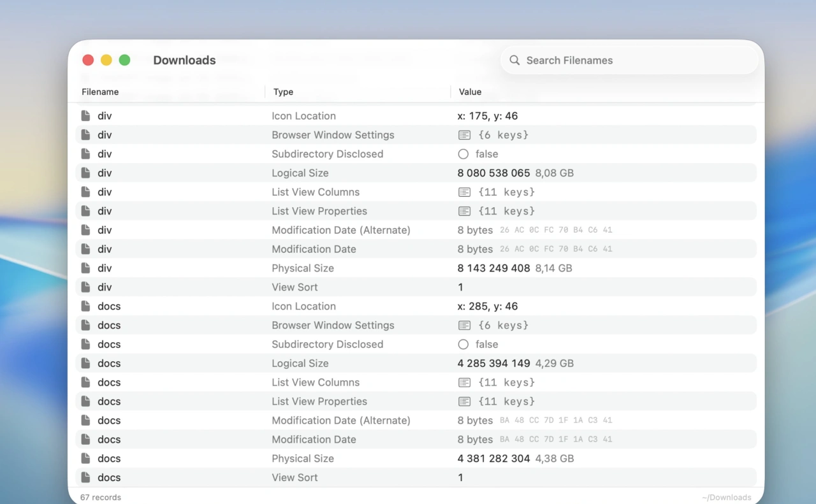The width and height of the screenshot is (816, 504).
Task: Expand the 11 keys dictionary for docs List View Properties
Action: tap(463, 401)
